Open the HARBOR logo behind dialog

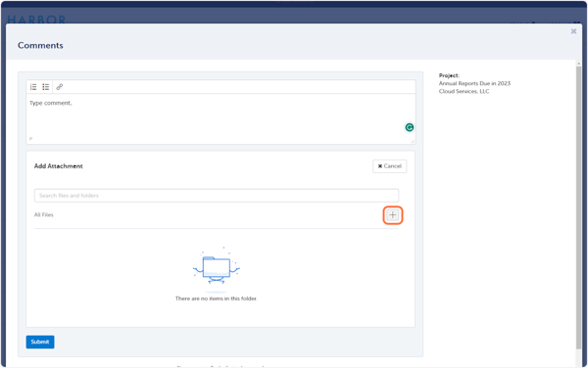click(36, 20)
